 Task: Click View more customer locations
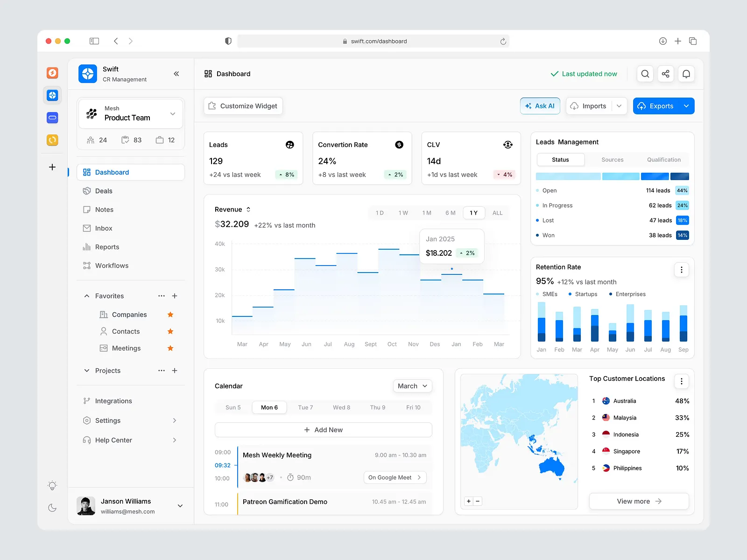click(639, 501)
